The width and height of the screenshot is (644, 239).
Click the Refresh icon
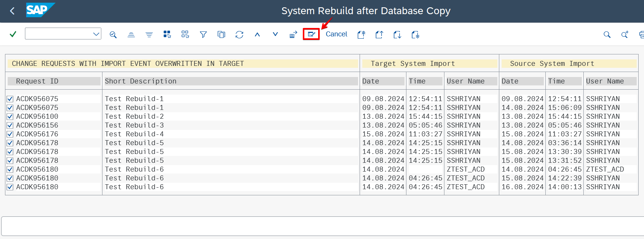(239, 34)
